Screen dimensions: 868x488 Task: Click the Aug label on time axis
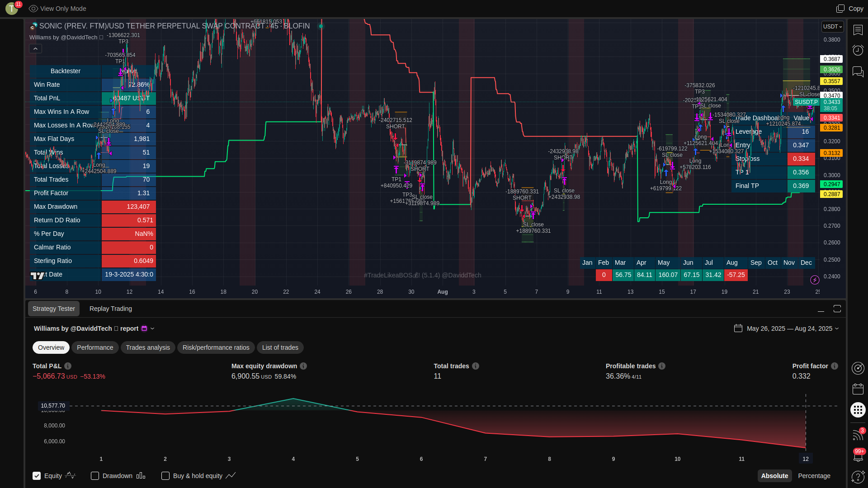tap(443, 292)
